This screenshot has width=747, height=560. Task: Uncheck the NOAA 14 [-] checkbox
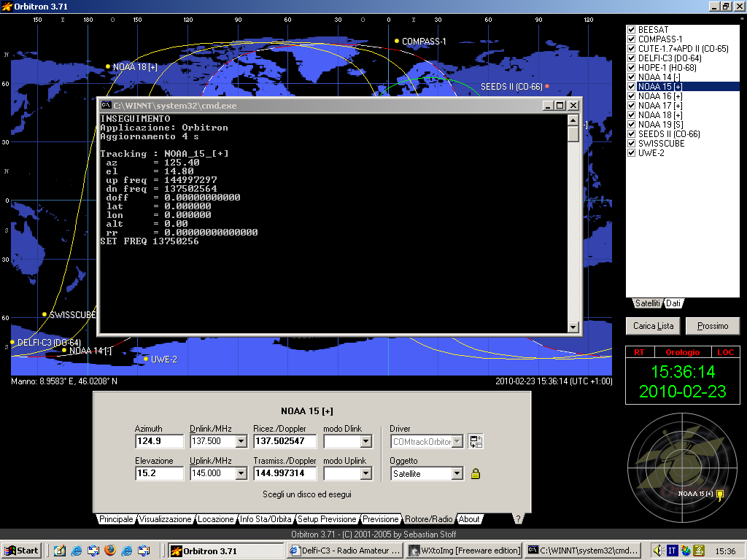pos(631,77)
